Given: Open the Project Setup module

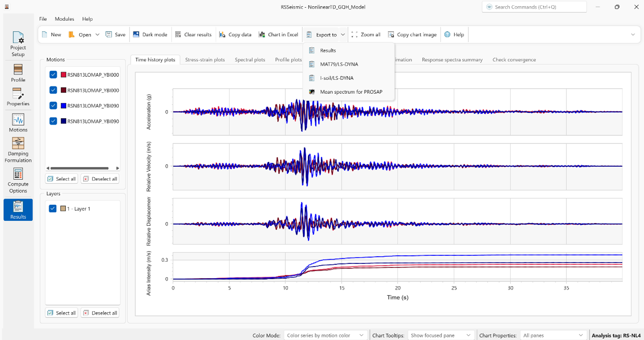Looking at the screenshot, I should pos(18,44).
